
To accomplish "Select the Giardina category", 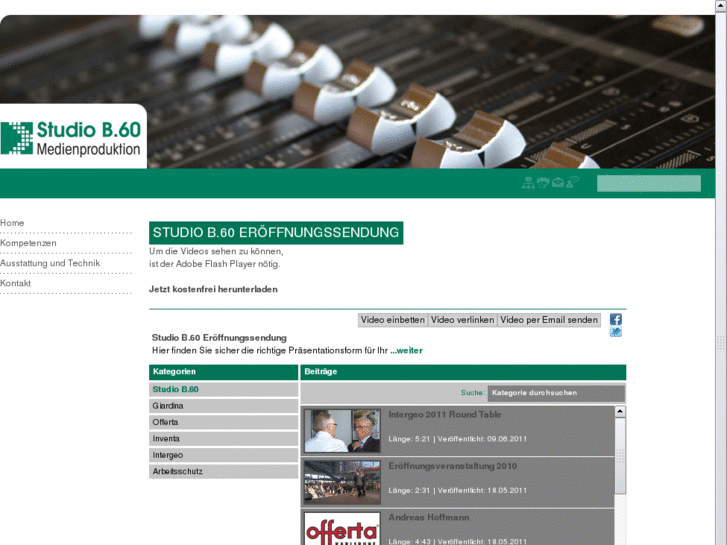I will 223,406.
